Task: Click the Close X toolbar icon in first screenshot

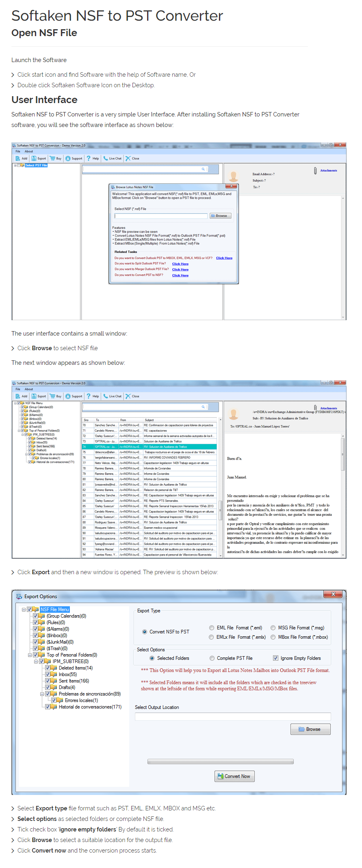Action: [128, 158]
